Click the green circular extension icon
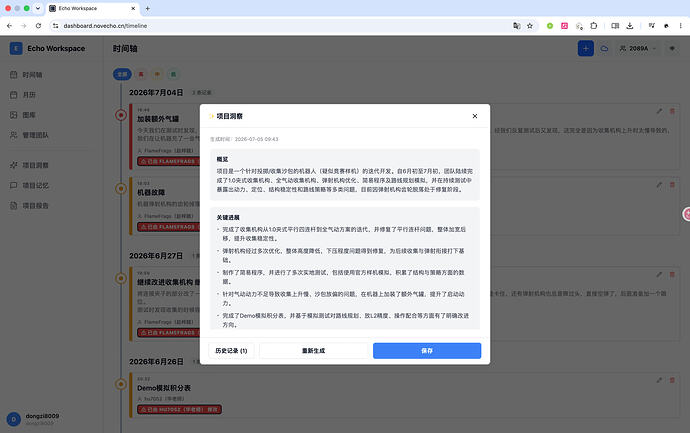This screenshot has height=433, width=690. click(550, 26)
